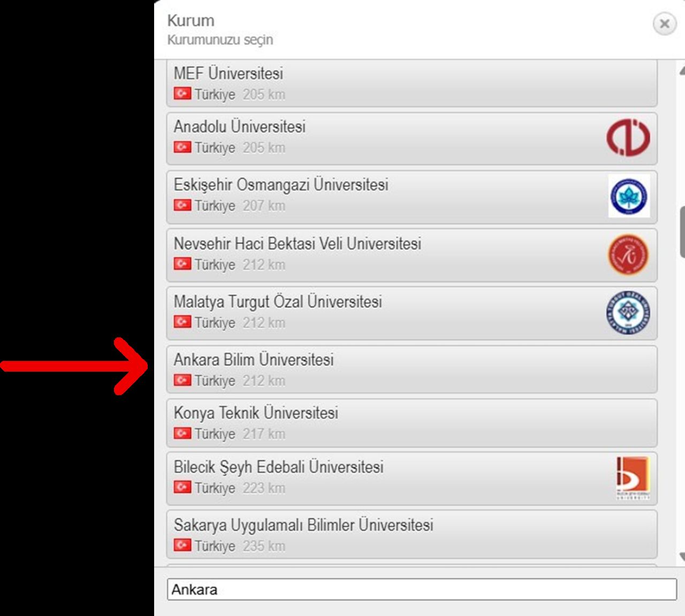Click the Malatya Turgut Özal Üniversitesi emblem
Viewport: 685px width, 616px height.
click(x=628, y=313)
